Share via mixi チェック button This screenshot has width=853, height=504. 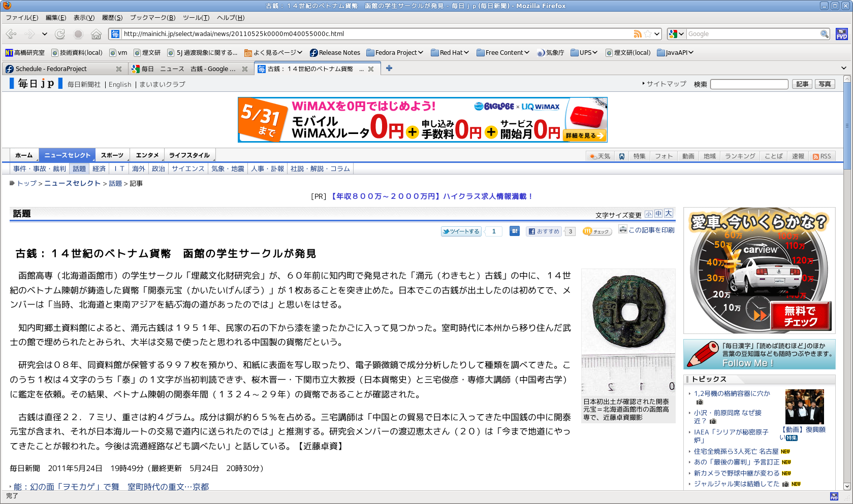(597, 231)
